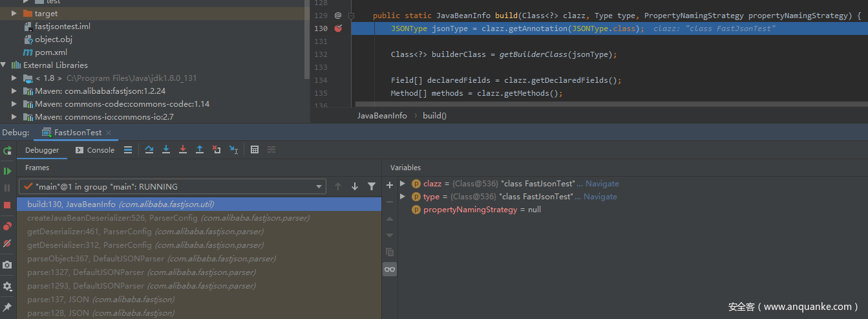Image resolution: width=868 pixels, height=319 pixels.
Task: Toggle the breakpoint on line 130
Action: click(x=338, y=28)
